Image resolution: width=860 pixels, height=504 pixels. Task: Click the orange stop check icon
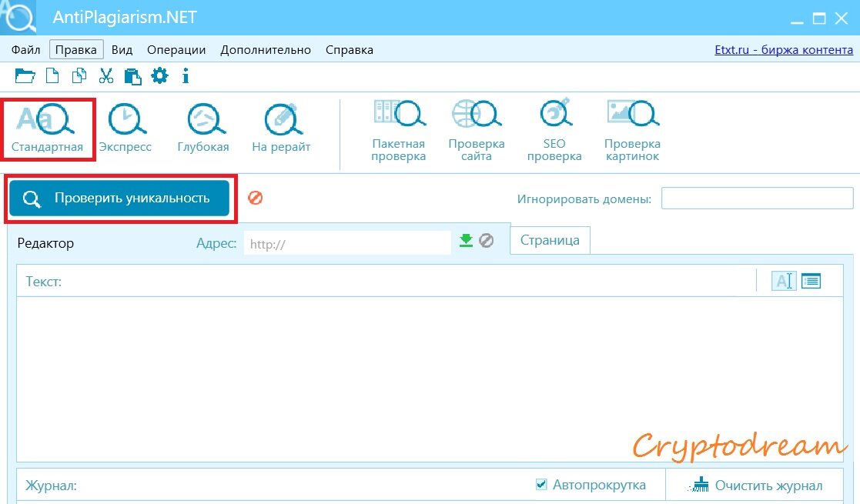point(255,198)
